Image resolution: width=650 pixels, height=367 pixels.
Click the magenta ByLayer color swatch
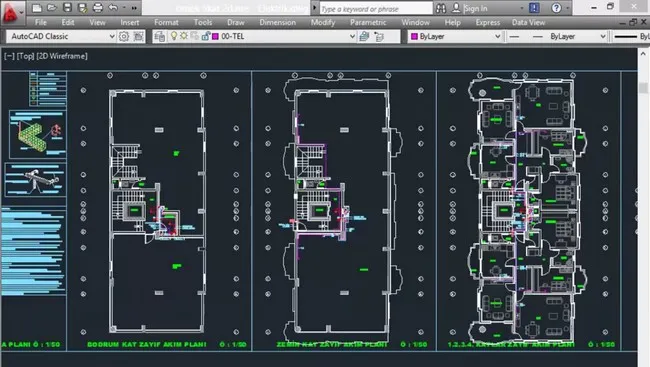pos(414,36)
